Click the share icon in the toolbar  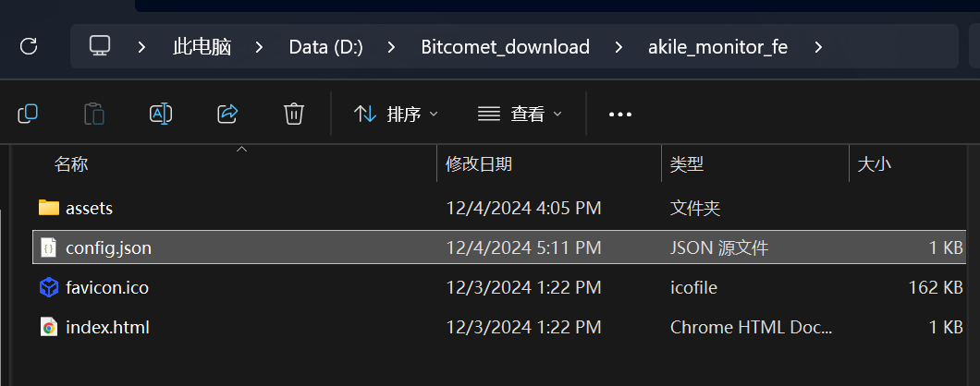227,114
